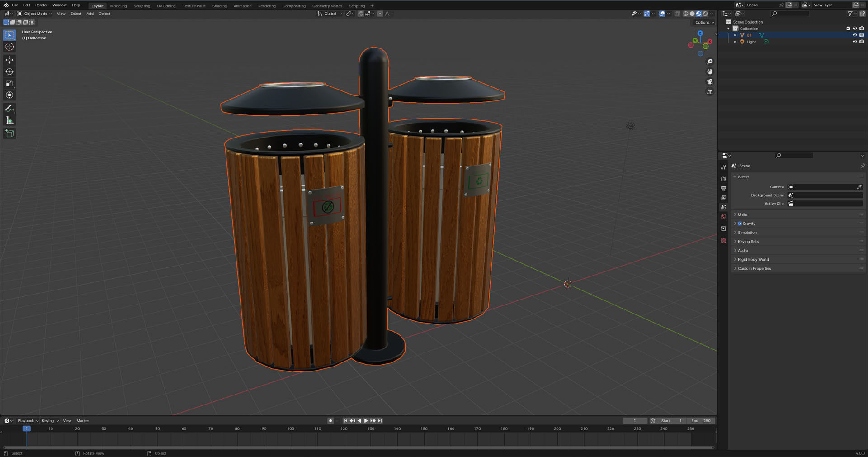Choose the Move tool in toolbar
868x457 pixels.
click(9, 60)
